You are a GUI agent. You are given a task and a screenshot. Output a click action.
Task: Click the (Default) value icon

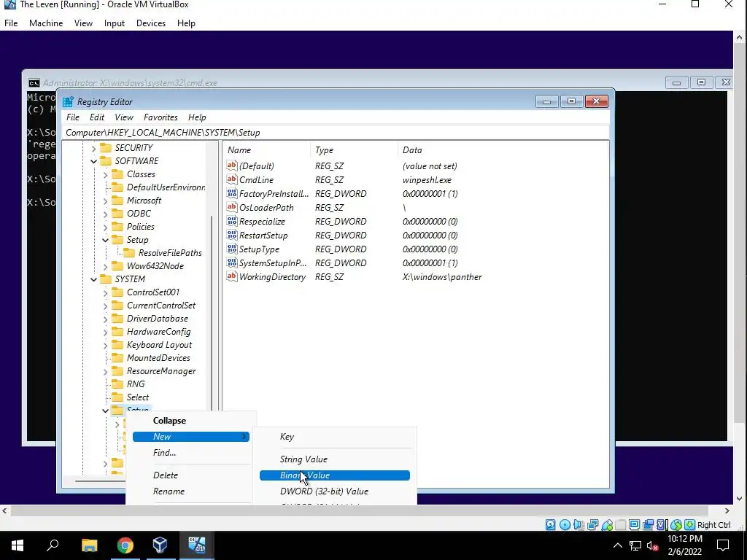tap(231, 166)
